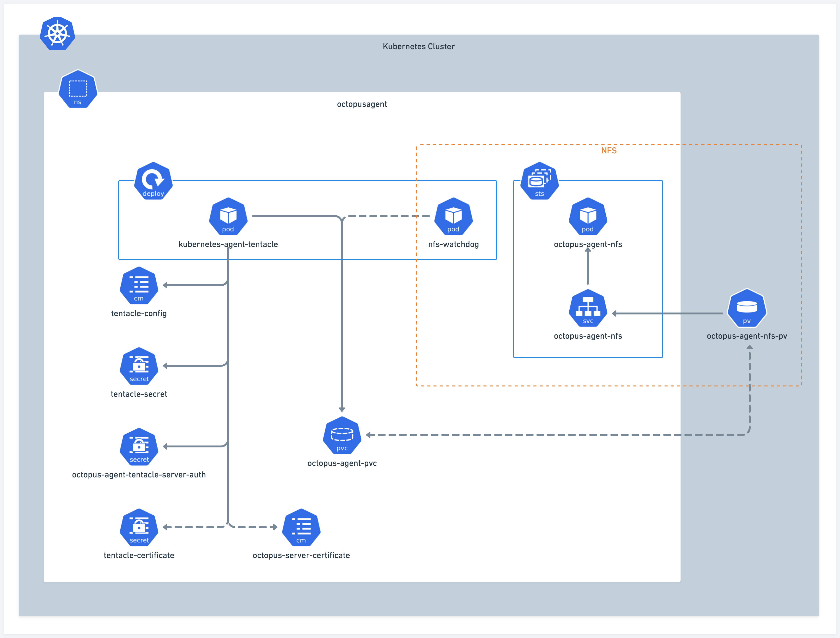840x638 pixels.
Task: Click the octopus-server-certificate cm icon
Action: click(301, 527)
